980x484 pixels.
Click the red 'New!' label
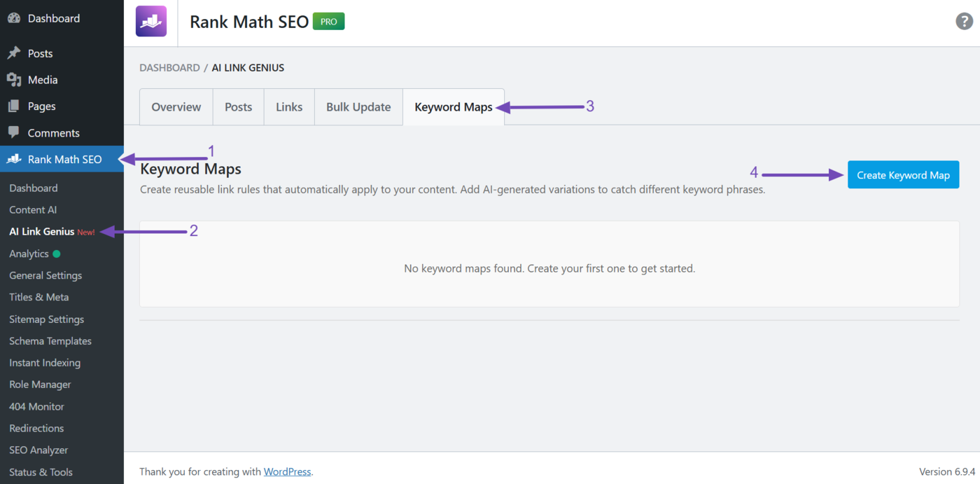[86, 232]
